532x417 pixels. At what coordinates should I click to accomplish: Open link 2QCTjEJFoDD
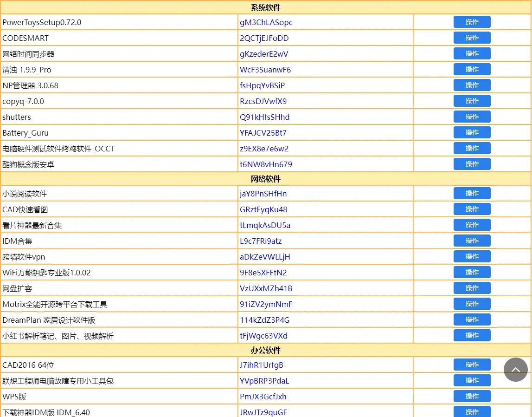pyautogui.click(x=264, y=38)
